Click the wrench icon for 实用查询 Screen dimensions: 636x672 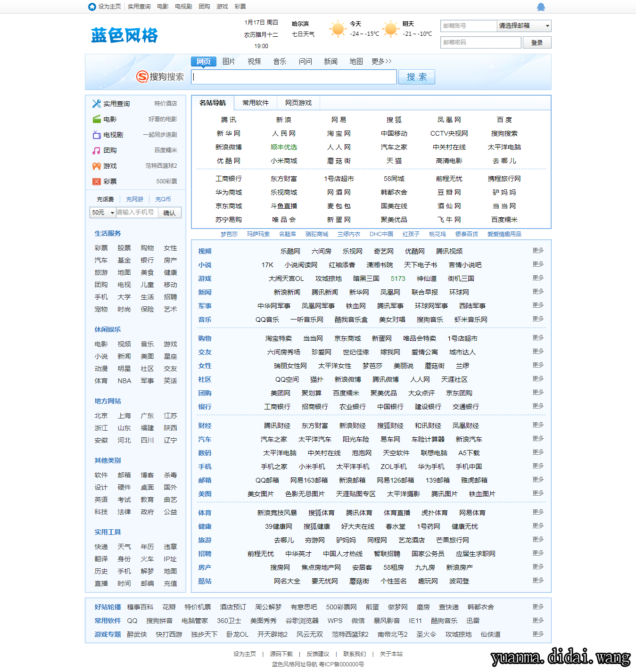click(97, 104)
